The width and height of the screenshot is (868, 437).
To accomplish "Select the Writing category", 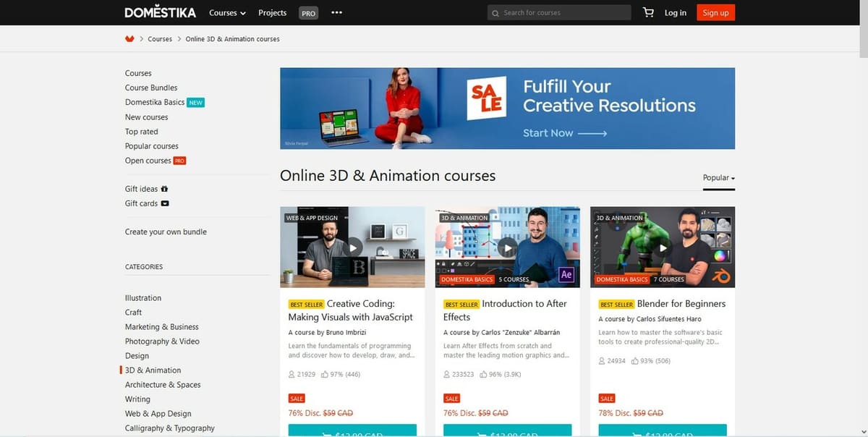I will 137,399.
